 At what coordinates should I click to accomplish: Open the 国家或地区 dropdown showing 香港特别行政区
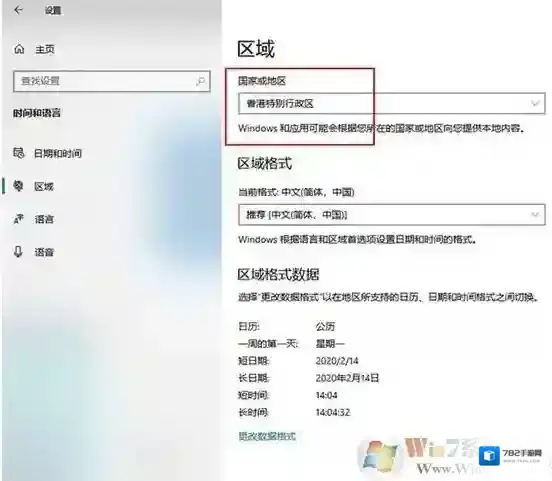pos(392,104)
